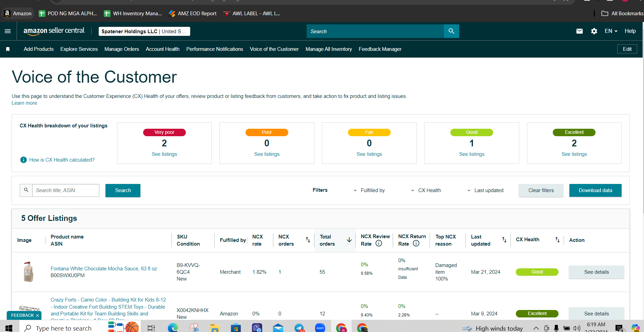
Task: Click the CX Health info icon
Action: tap(23, 160)
